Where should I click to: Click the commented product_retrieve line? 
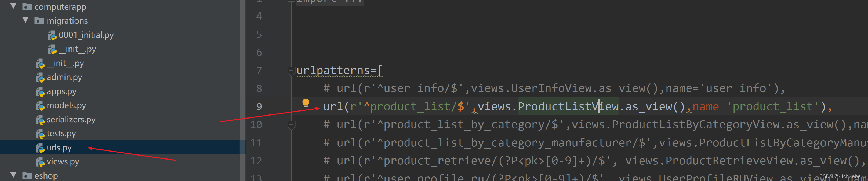pyautogui.click(x=595, y=160)
